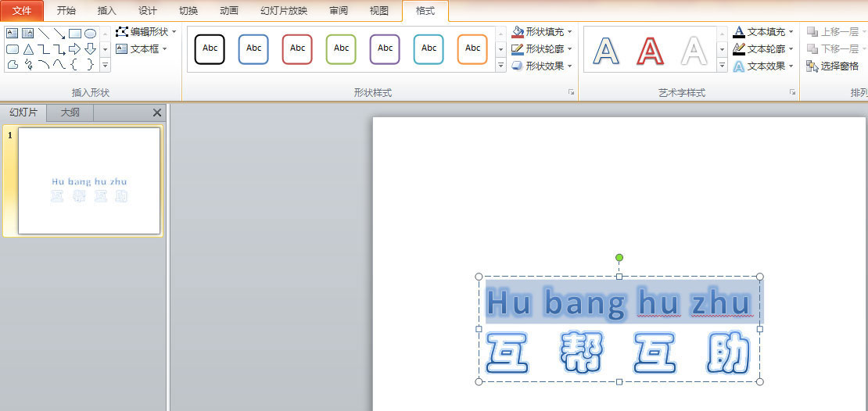Select the oval shape in the shapes gallery
Screen dimensions: 868x411
pos(91,34)
